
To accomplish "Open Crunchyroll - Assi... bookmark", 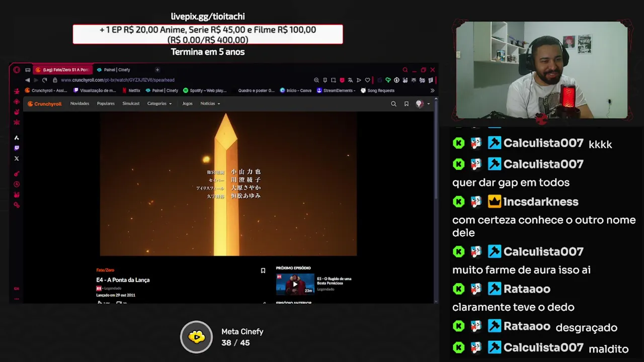I will [46, 90].
